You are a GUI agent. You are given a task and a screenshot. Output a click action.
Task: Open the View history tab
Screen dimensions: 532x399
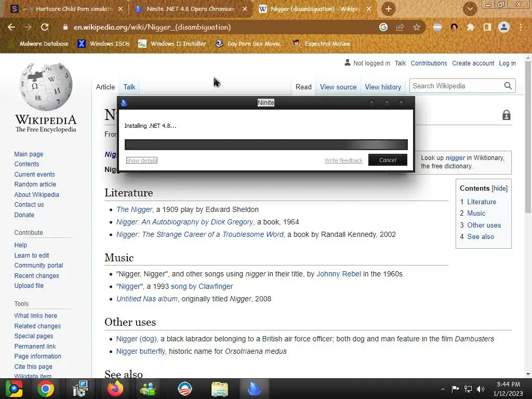coord(383,87)
